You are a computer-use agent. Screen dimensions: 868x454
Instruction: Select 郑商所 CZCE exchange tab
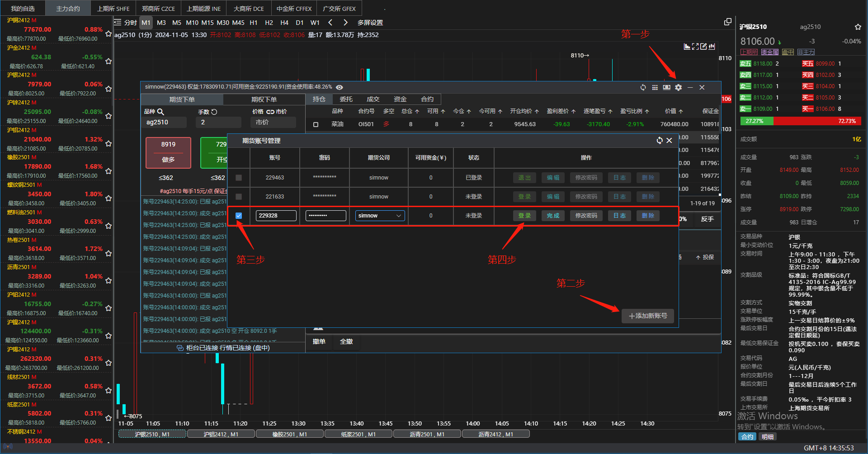coord(158,9)
